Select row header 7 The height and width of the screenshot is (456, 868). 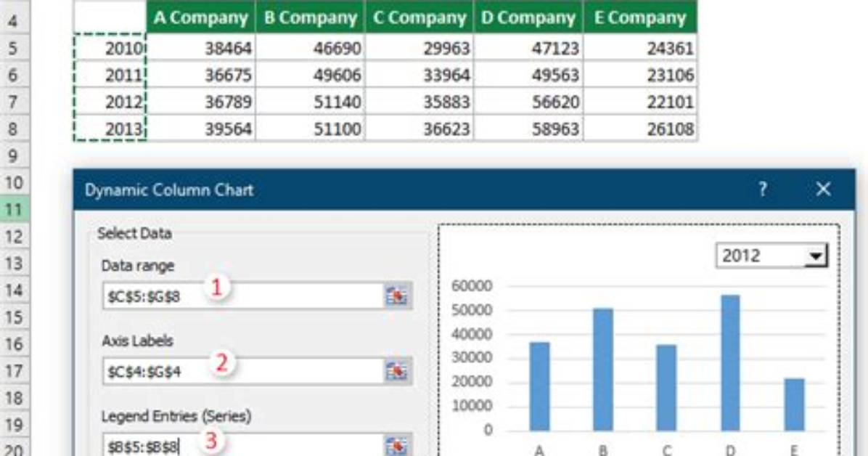coord(14,102)
